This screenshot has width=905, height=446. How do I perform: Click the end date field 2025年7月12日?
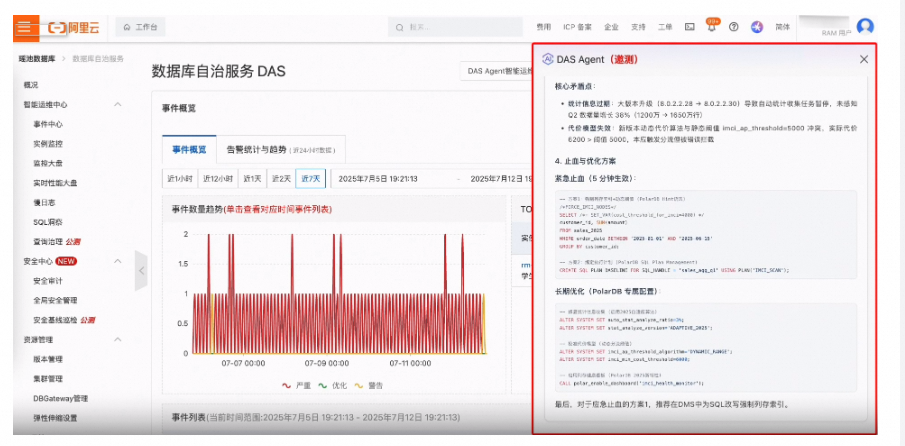(501, 179)
